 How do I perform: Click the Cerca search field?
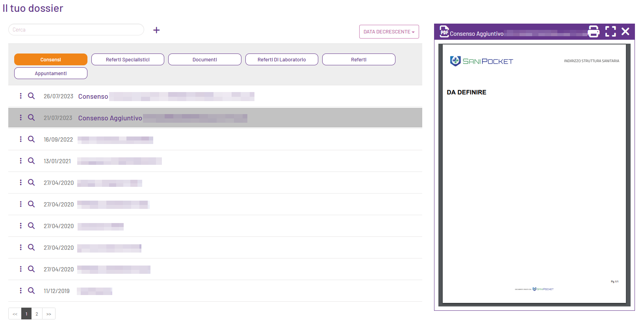click(x=76, y=30)
